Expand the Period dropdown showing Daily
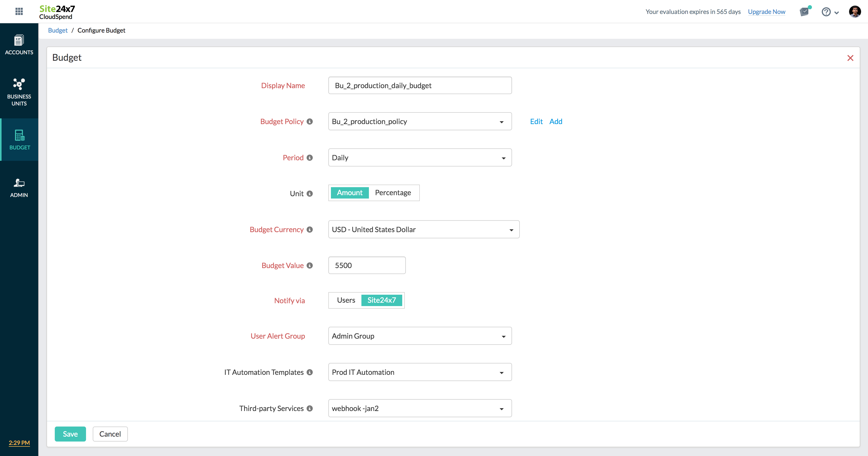Viewport: 868px width, 456px height. 420,157
